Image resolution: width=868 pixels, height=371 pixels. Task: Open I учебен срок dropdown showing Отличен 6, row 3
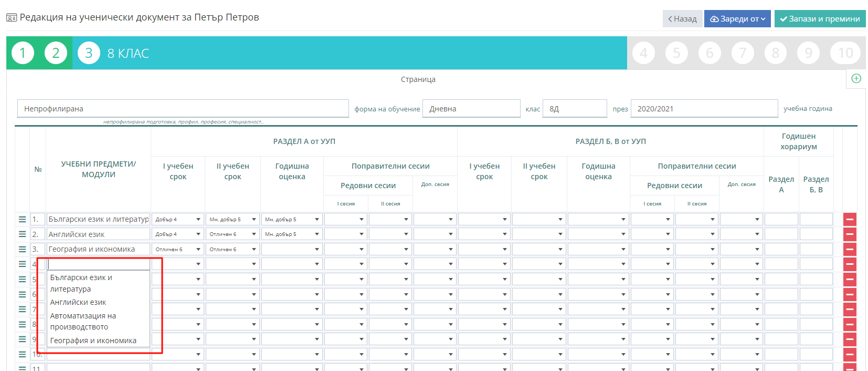[x=178, y=249]
